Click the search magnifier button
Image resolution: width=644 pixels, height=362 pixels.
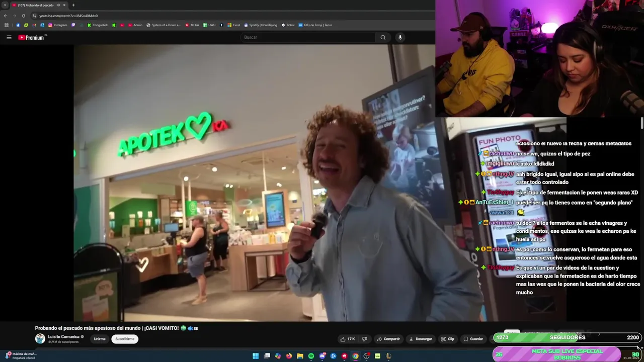click(383, 37)
